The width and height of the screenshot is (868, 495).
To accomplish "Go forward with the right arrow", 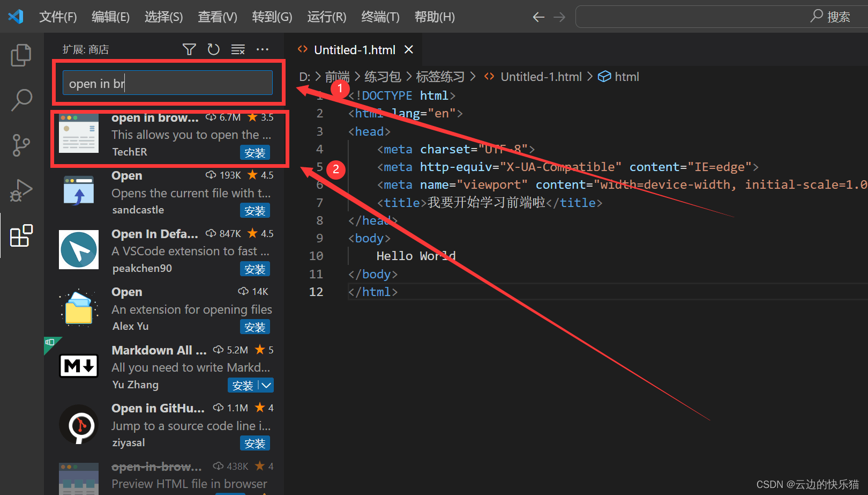I will tap(559, 17).
